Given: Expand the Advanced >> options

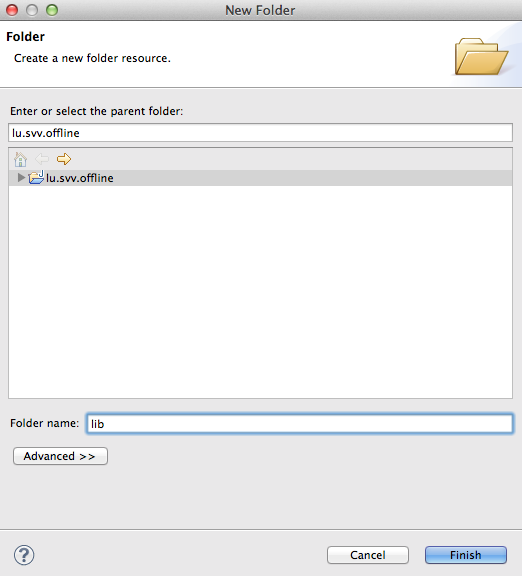Looking at the screenshot, I should [60, 456].
